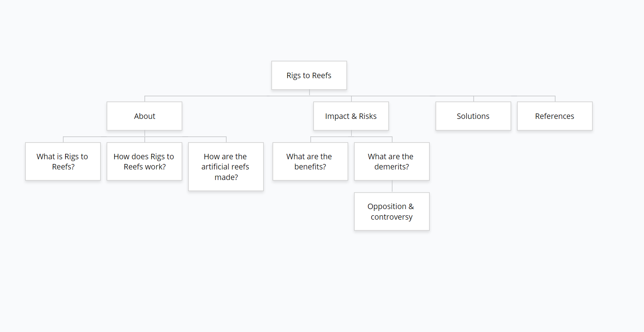Screen dimensions: 644x332
Task: Click the About node
Action: coord(144,116)
